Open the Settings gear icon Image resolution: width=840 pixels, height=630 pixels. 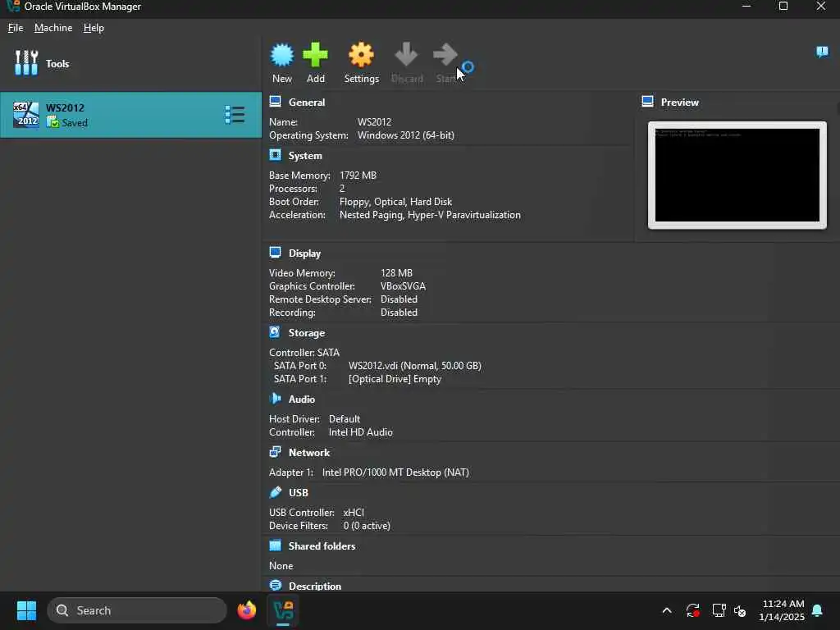pyautogui.click(x=361, y=55)
